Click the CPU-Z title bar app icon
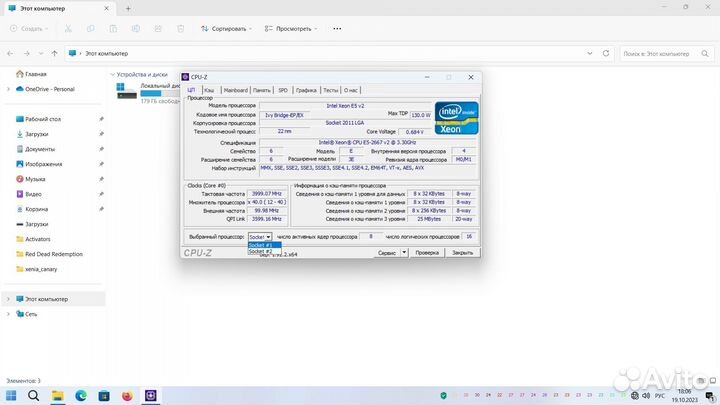This screenshot has width=720, height=405. 186,77
